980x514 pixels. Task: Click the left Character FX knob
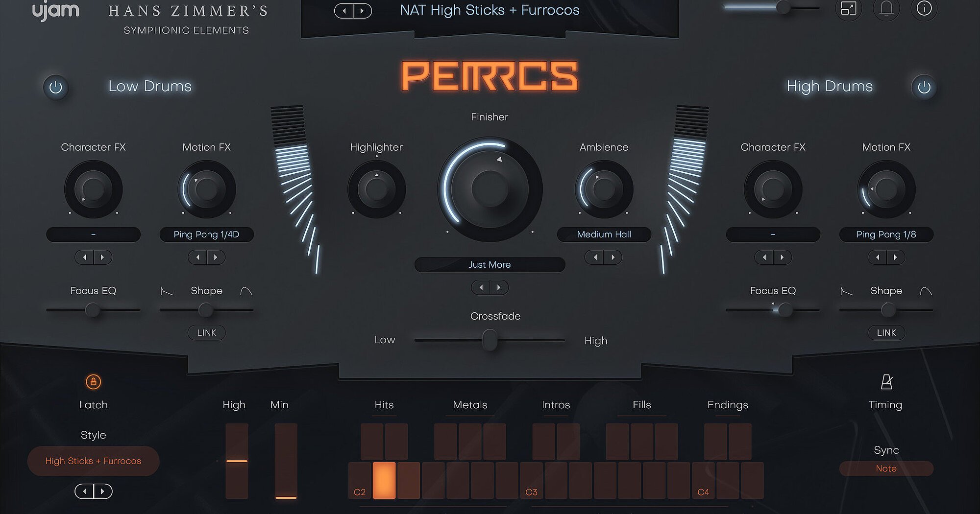pos(93,188)
